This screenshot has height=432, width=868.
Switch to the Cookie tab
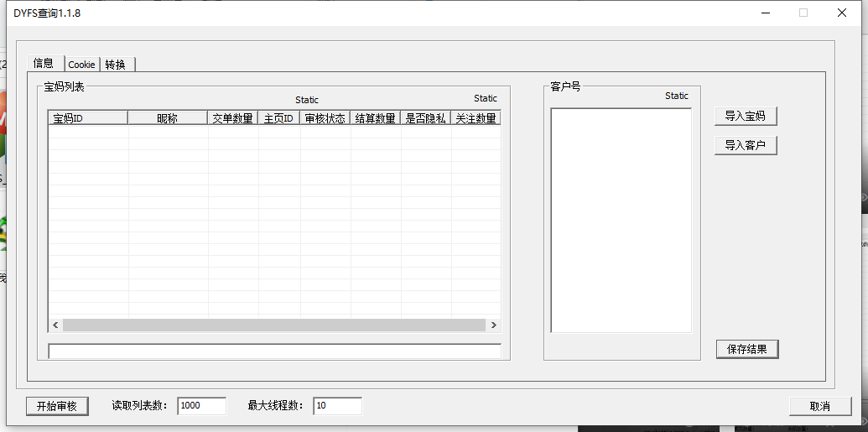pos(82,65)
